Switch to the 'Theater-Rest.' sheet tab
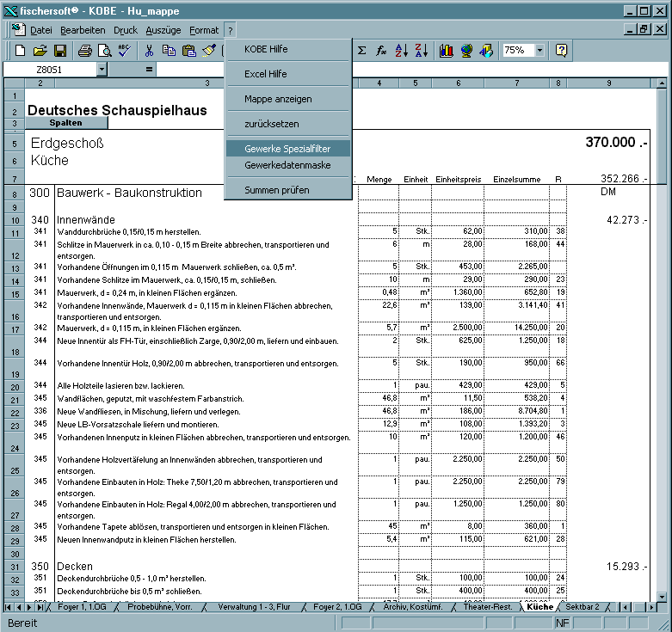This screenshot has height=632, width=672. click(x=487, y=606)
